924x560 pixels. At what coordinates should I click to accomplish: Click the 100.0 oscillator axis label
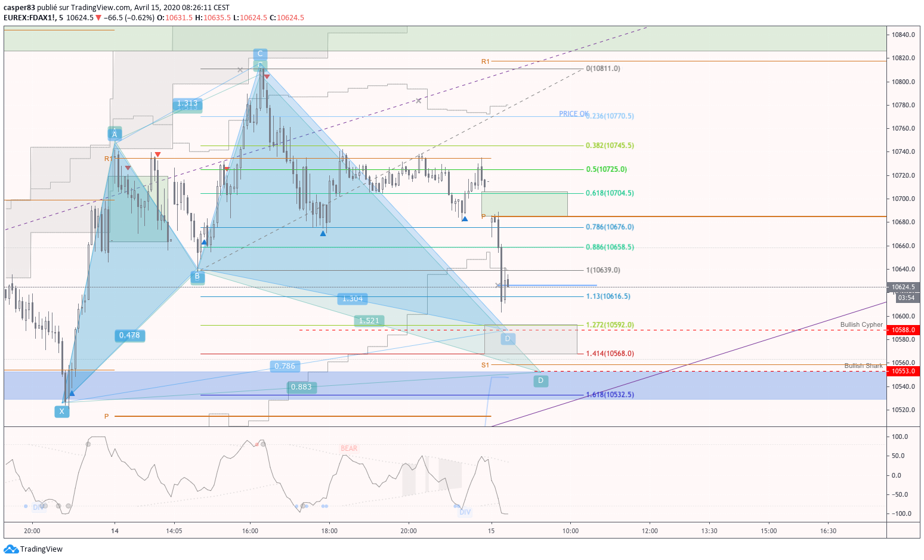click(900, 437)
